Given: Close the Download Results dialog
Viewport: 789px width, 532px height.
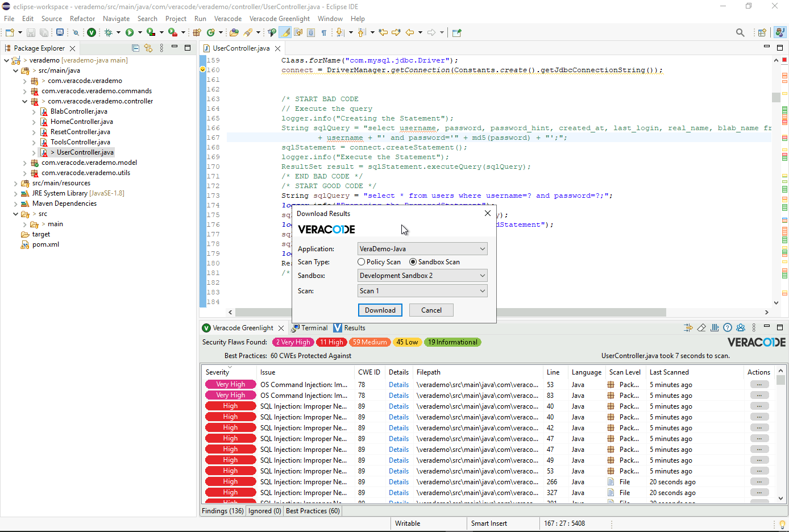Looking at the screenshot, I should click(x=487, y=213).
